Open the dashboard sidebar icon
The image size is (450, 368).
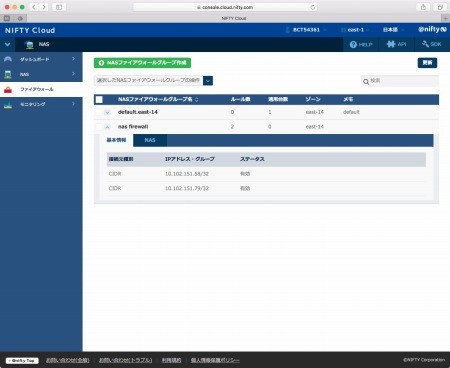pyautogui.click(x=8, y=59)
